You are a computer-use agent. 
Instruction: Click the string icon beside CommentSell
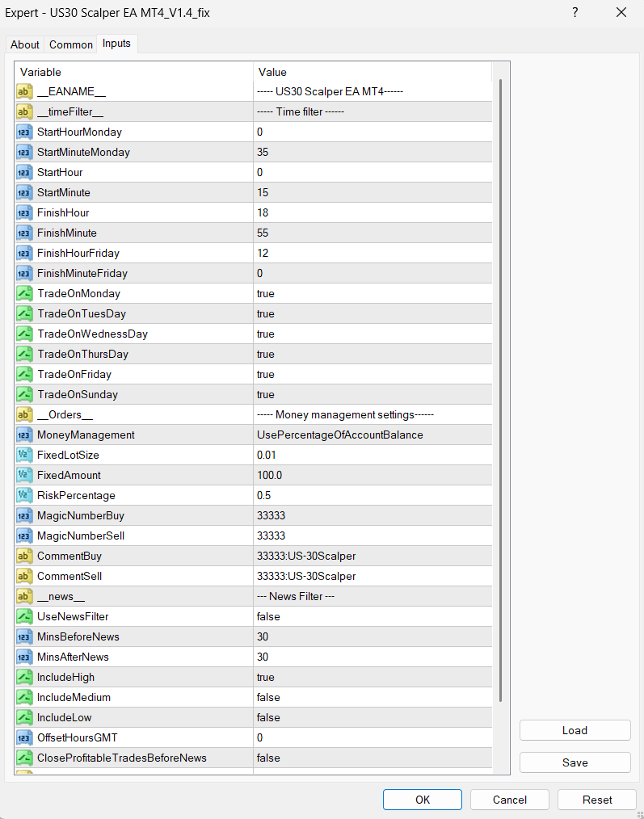coord(24,576)
